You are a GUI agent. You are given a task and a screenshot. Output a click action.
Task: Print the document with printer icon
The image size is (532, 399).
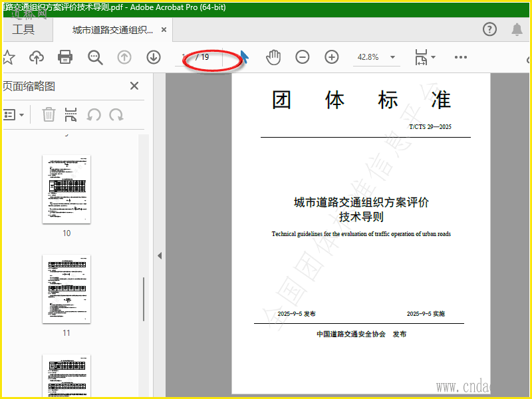(x=65, y=57)
